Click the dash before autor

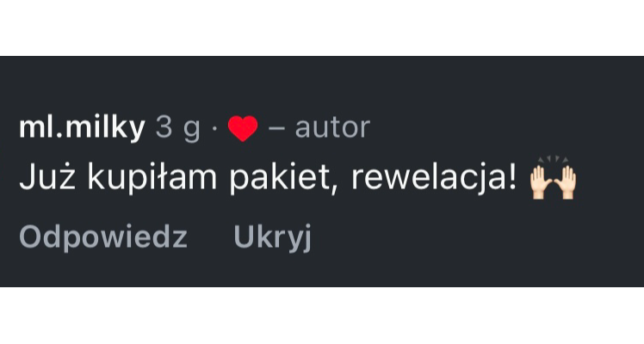tap(276, 128)
